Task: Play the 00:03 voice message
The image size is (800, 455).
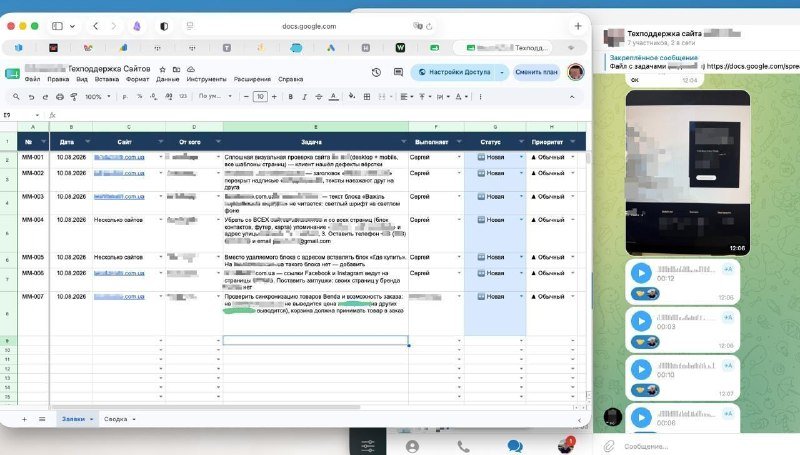Action: (x=641, y=321)
